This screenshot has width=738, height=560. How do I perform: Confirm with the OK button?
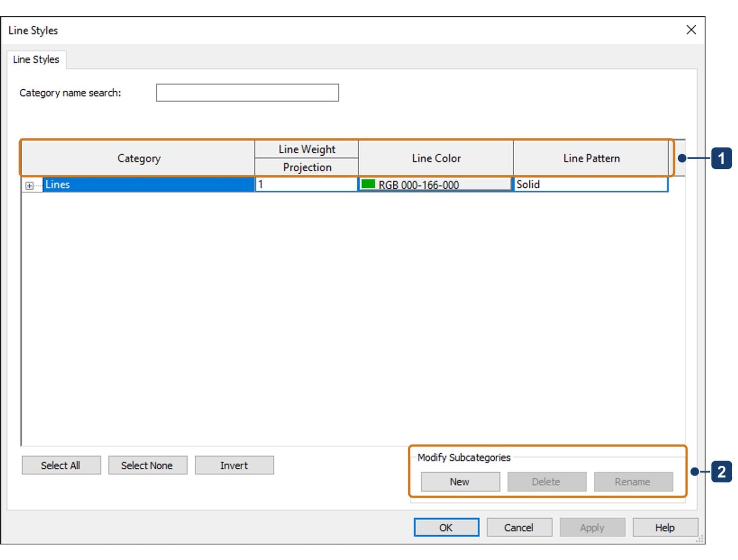446,527
